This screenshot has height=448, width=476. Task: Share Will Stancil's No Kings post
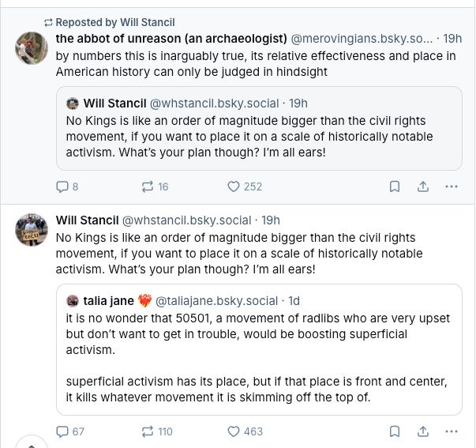(x=423, y=431)
